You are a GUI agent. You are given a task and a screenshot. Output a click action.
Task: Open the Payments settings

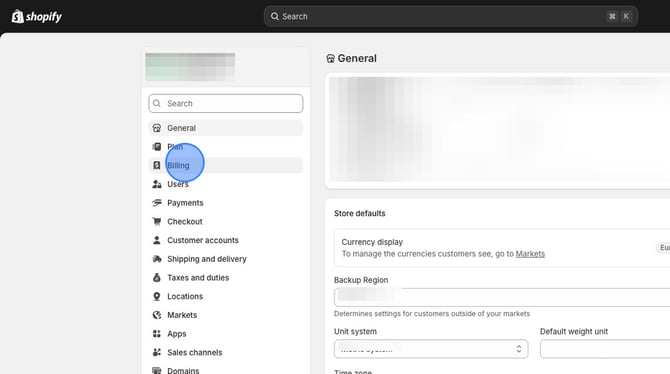tap(226, 203)
